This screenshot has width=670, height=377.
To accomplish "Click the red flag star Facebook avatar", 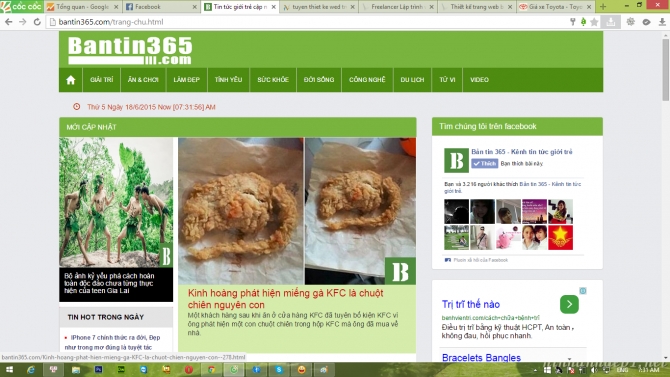I will click(560, 238).
